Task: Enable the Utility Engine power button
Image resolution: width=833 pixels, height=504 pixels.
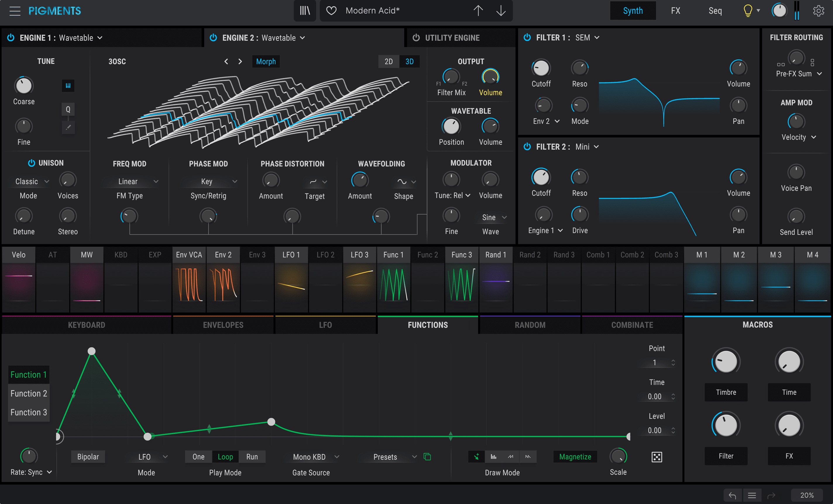Action: pos(416,37)
